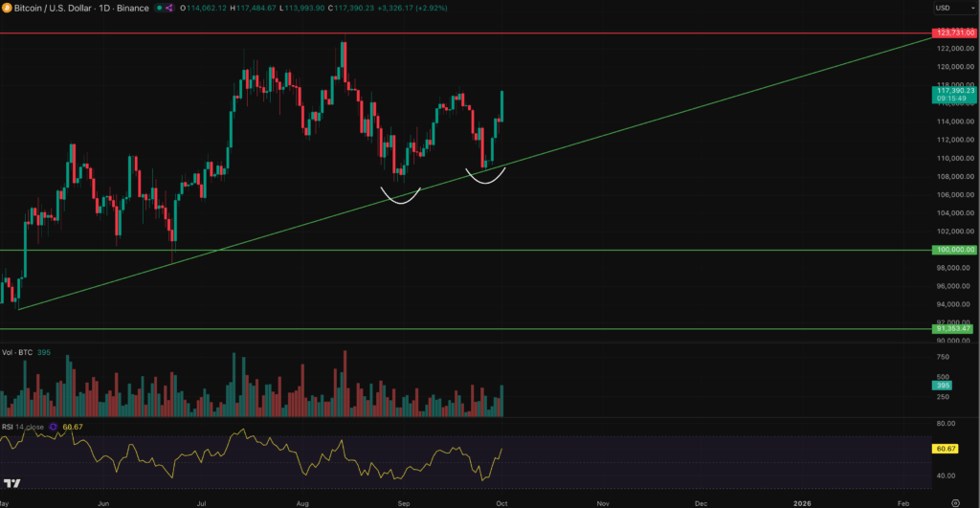This screenshot has width=980, height=508.
Task: Click the 122,000.00 price scale tick
Action: coord(955,48)
